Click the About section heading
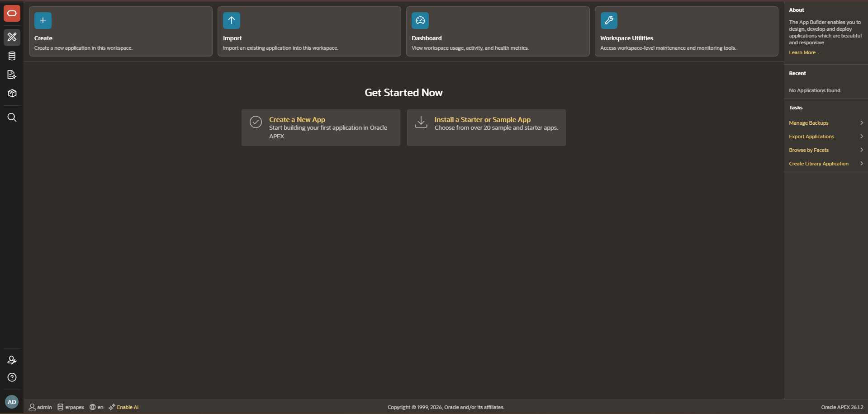This screenshot has height=414, width=868. click(x=797, y=10)
